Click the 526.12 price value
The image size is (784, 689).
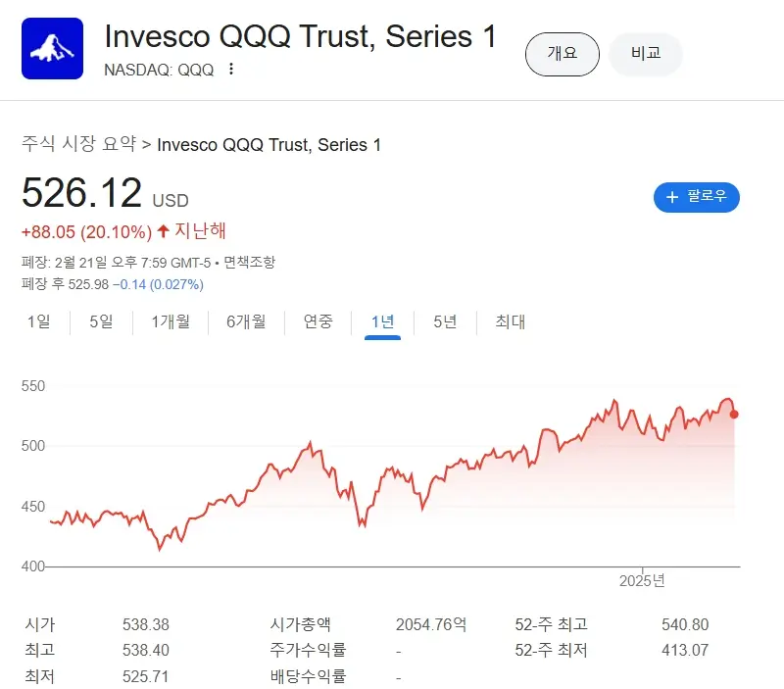click(82, 193)
